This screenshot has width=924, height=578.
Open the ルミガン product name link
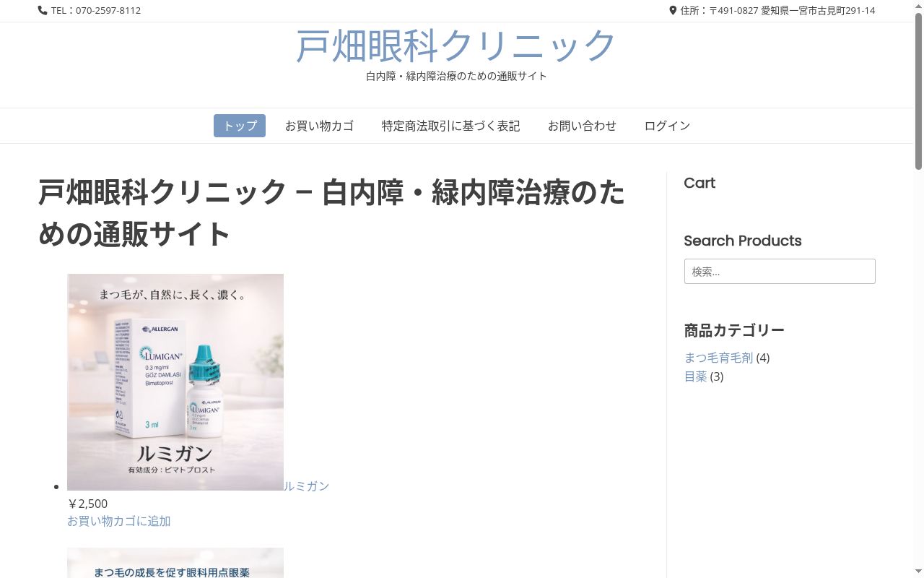click(x=307, y=486)
